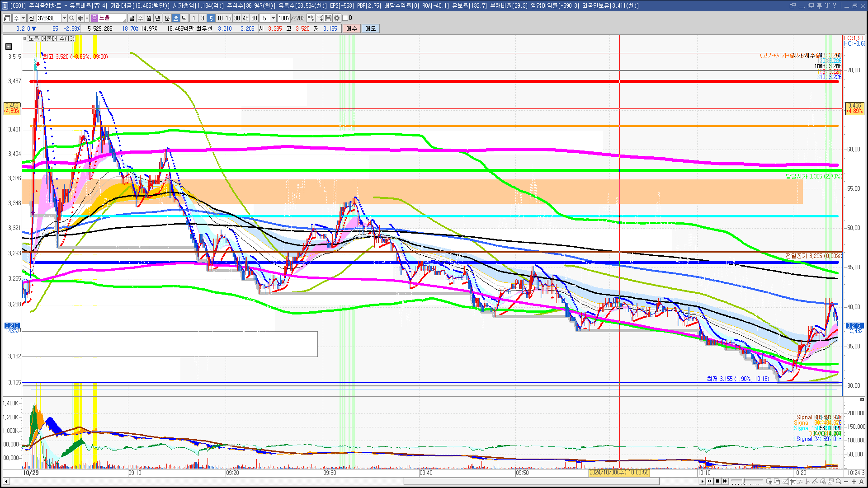Click the stock search magnifier icon

[71, 18]
